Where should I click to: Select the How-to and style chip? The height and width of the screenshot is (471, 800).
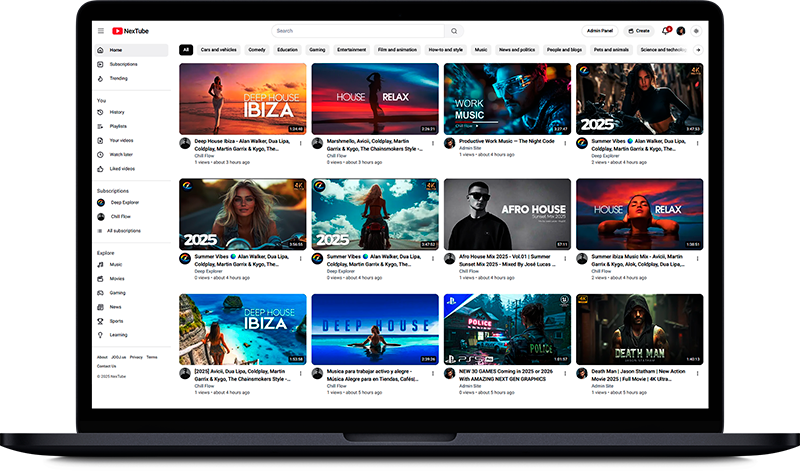coord(445,50)
